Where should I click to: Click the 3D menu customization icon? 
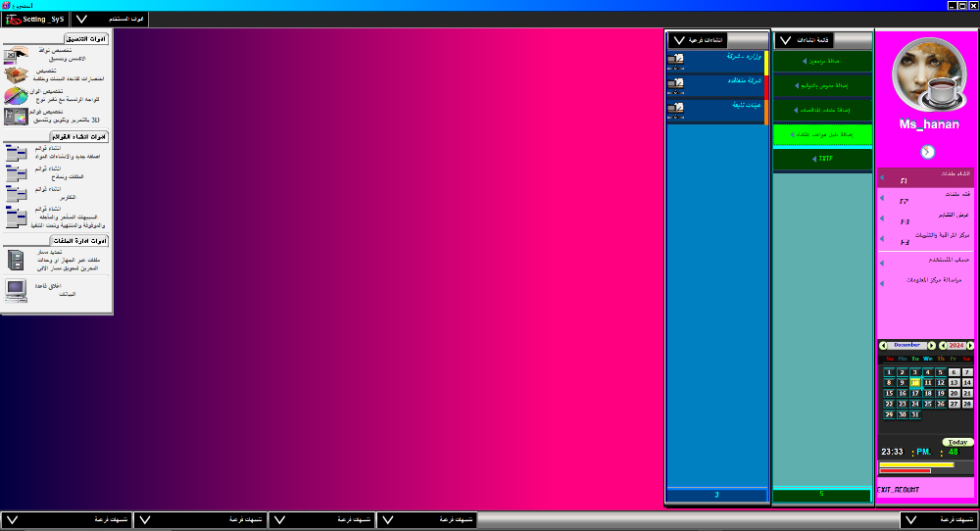(x=16, y=116)
